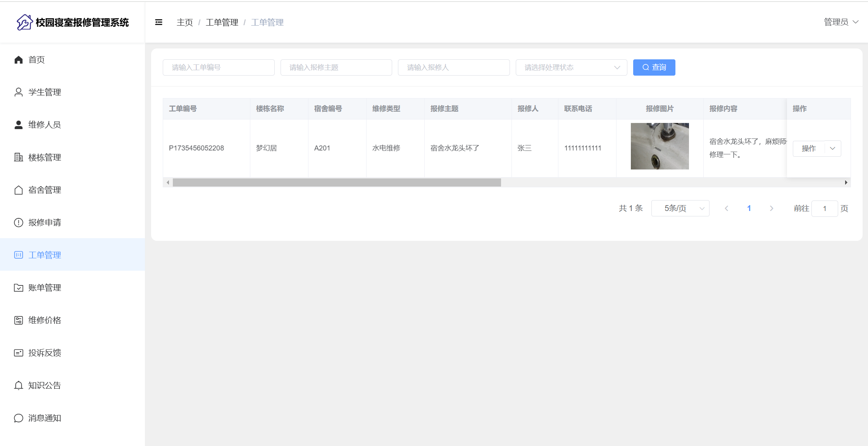
Task: Select 投诉反馈 menu item
Action: coord(45,353)
